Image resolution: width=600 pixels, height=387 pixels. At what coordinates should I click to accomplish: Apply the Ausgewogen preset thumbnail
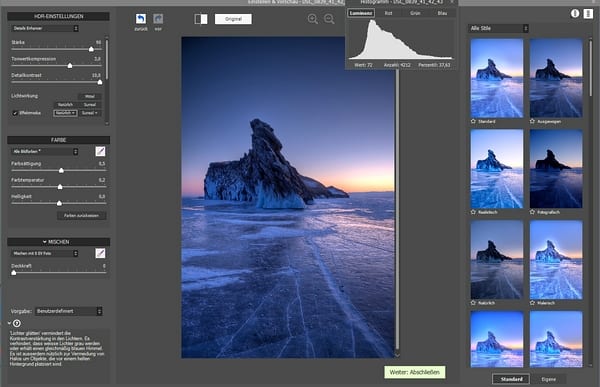click(556, 78)
